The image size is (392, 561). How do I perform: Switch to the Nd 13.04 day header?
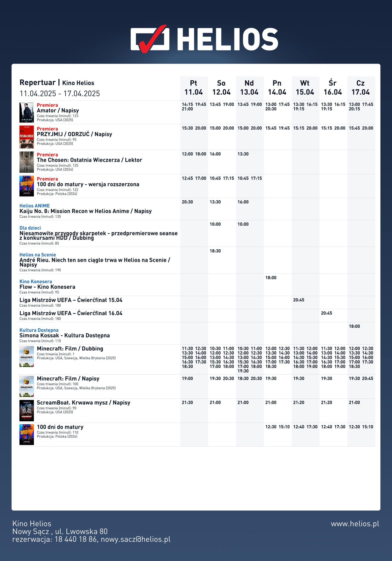pyautogui.click(x=249, y=88)
